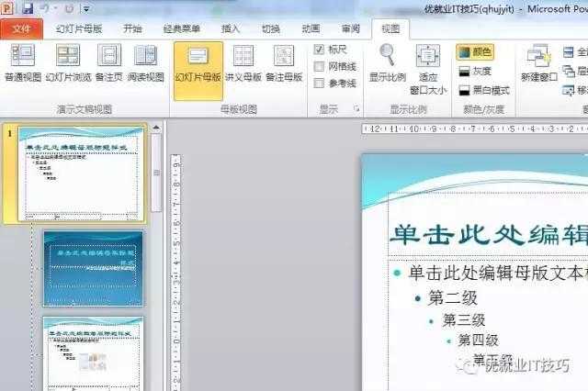Screen dimensions: 588x391
Task: Click the Slide Master (幻灯片母版) button
Action: point(198,70)
